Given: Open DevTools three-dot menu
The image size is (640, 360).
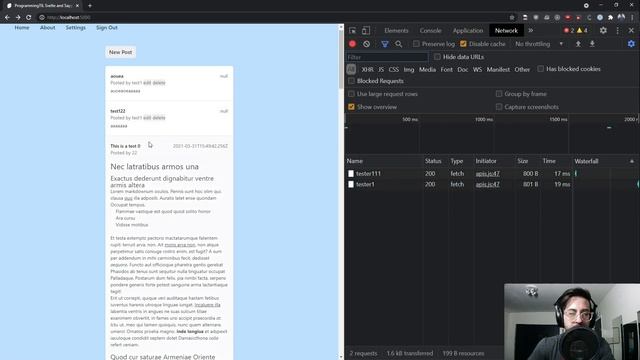Looking at the screenshot, I should click(x=618, y=31).
